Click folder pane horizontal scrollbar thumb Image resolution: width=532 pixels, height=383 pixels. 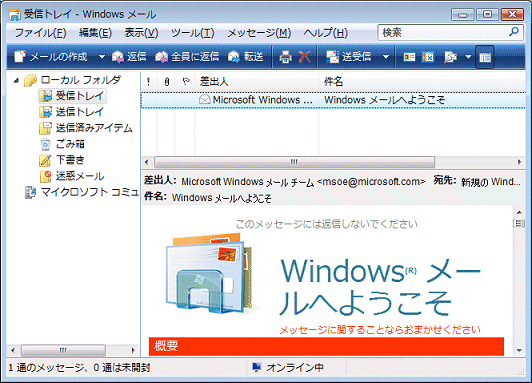pos(63,350)
